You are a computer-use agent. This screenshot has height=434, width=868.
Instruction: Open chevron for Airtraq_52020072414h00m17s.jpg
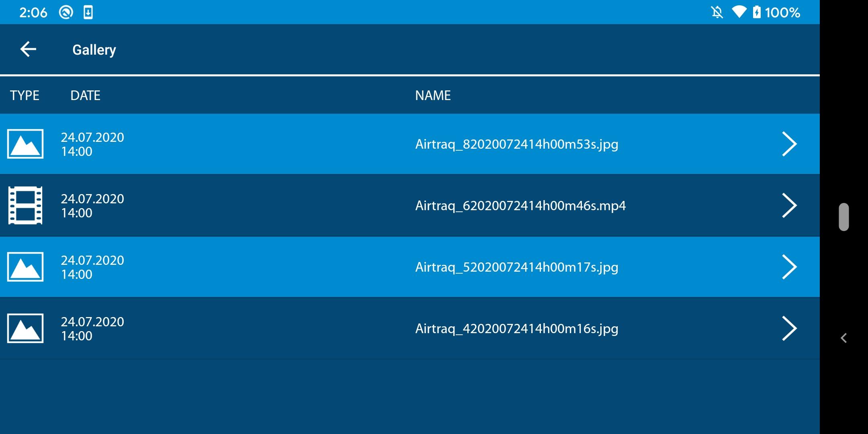(789, 267)
